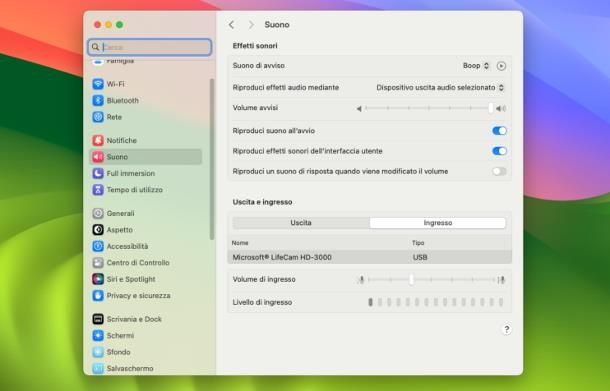Open Generali label in the sidebar
This screenshot has height=391, width=610.
tap(120, 213)
